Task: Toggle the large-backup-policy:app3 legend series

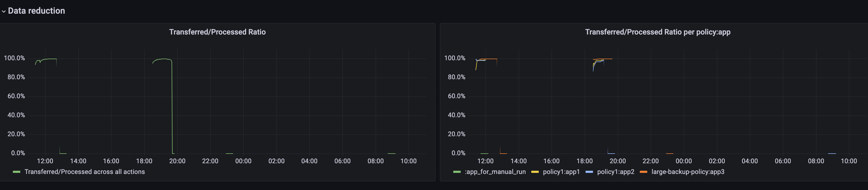Action: coord(688,172)
